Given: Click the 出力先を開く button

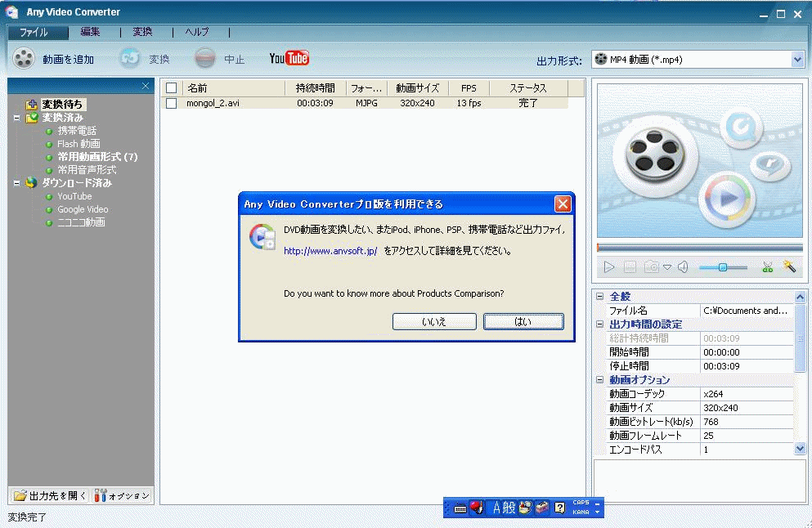Looking at the screenshot, I should click(x=50, y=496).
